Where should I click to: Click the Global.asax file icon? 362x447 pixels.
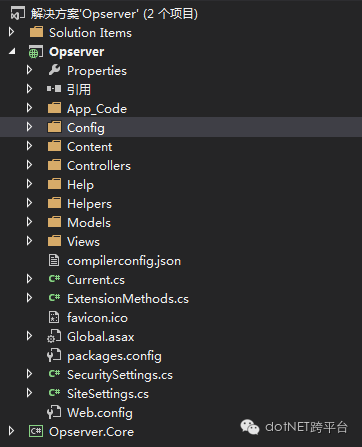pos(54,336)
